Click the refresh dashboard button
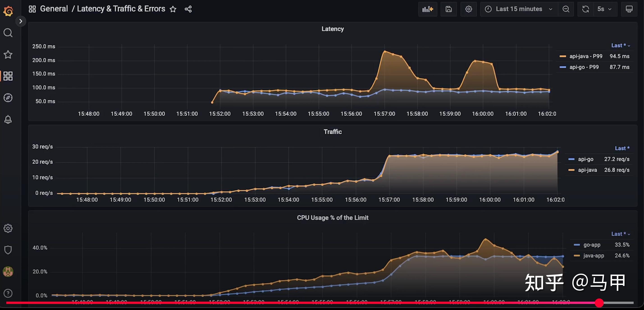 point(585,9)
